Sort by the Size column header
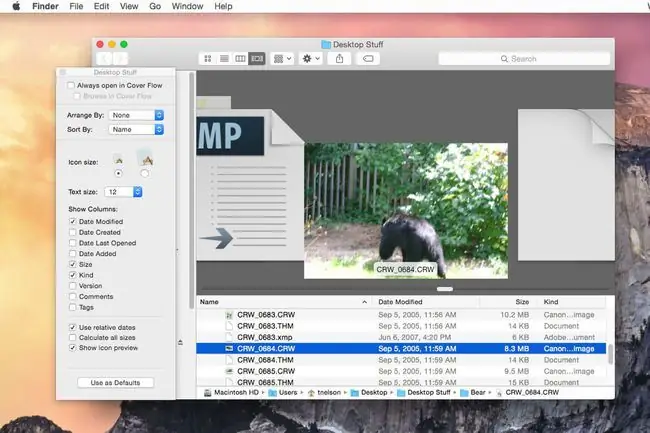The image size is (650, 433). pyautogui.click(x=509, y=302)
